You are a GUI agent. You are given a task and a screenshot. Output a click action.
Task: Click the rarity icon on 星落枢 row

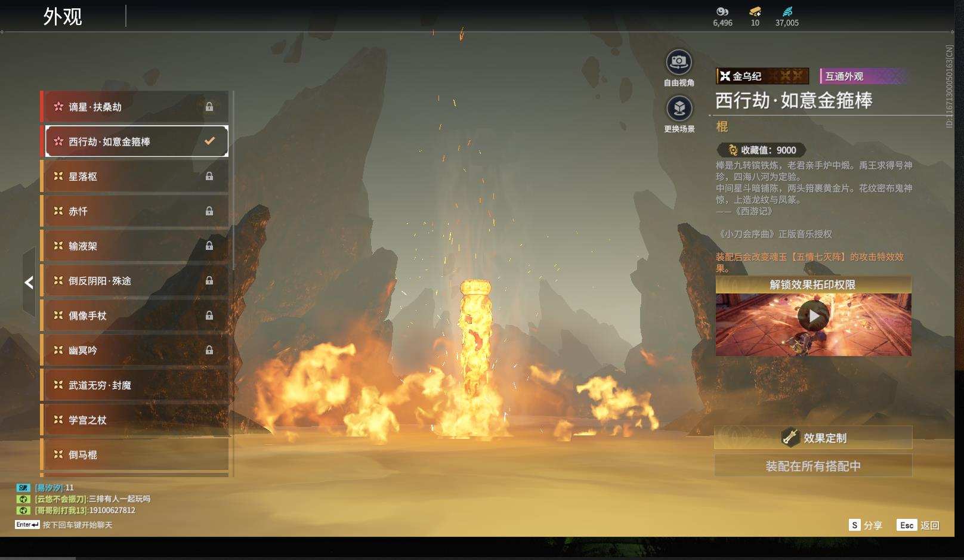click(x=58, y=176)
